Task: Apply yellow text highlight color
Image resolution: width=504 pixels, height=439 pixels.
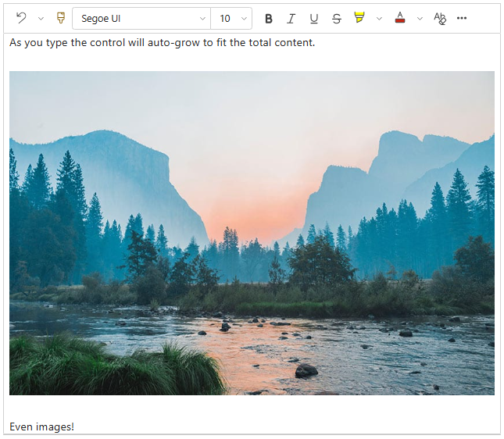Action: pos(359,18)
